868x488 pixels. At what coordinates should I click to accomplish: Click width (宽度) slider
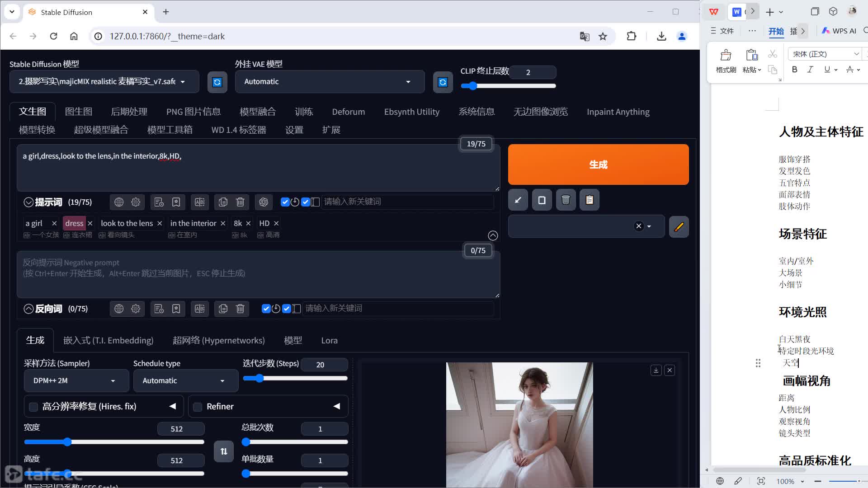click(x=114, y=442)
